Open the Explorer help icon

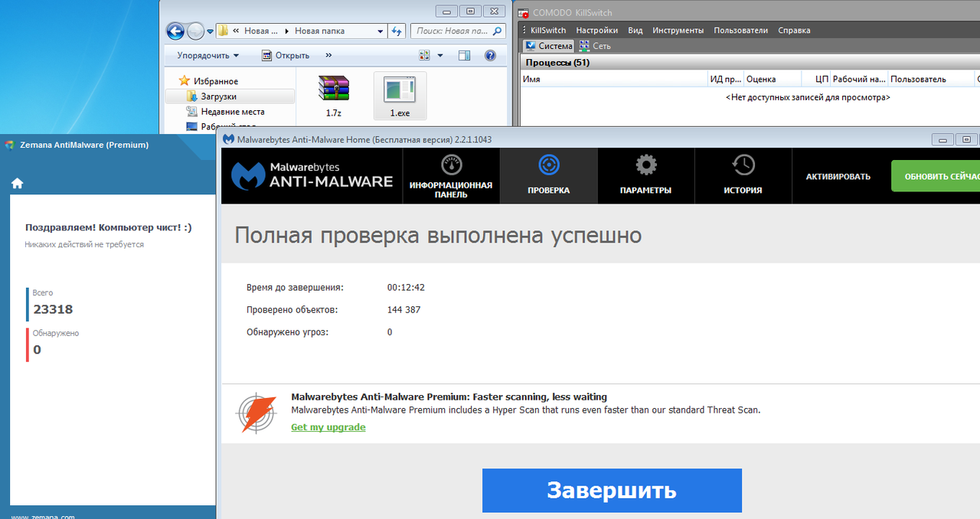point(490,55)
